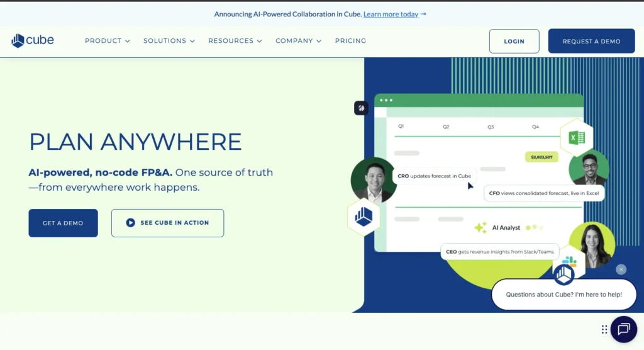Click the Q3 column header
The height and width of the screenshot is (350, 644).
point(491,127)
